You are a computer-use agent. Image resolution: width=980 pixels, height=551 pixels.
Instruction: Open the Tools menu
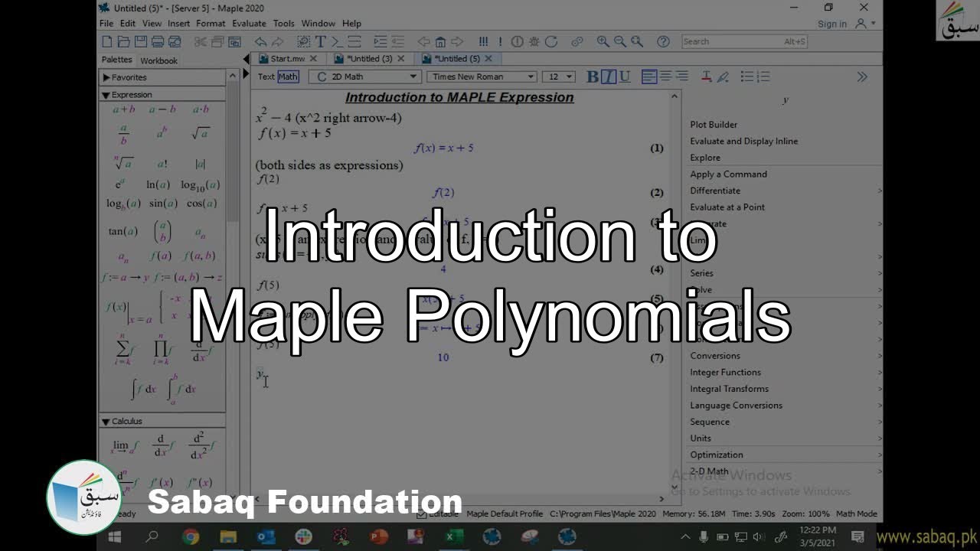click(x=283, y=24)
